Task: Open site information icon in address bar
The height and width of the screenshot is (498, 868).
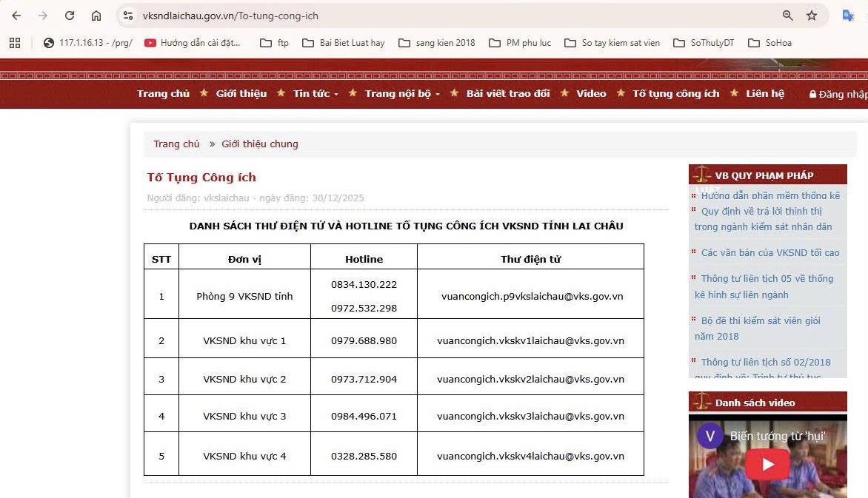Action: click(x=128, y=16)
